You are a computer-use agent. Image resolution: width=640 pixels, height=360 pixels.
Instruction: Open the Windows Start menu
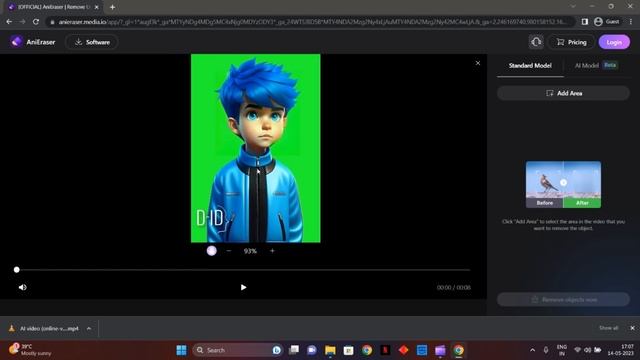[181, 350]
